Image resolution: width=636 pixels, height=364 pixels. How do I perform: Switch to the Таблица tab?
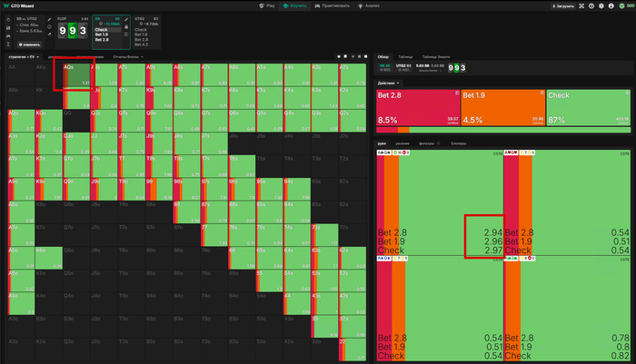[405, 57]
